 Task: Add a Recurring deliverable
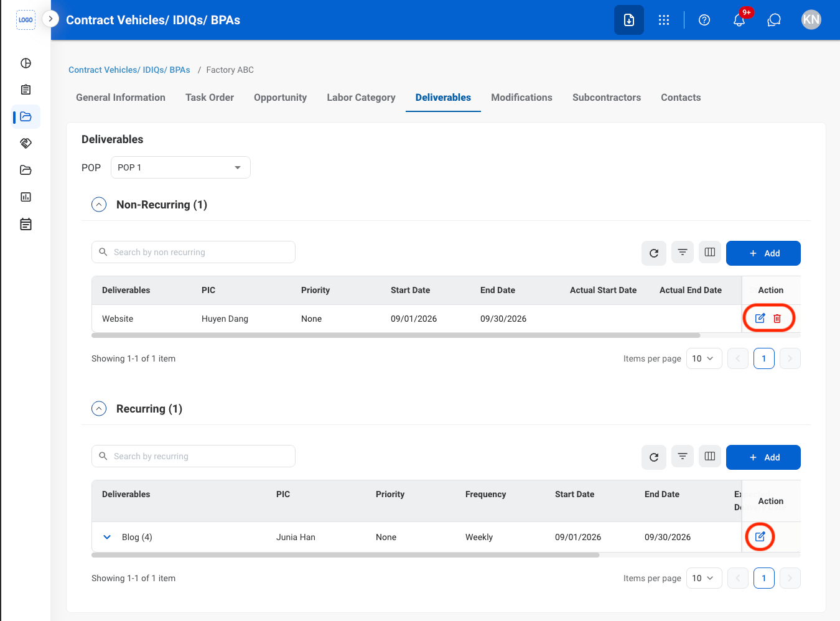[x=763, y=457]
